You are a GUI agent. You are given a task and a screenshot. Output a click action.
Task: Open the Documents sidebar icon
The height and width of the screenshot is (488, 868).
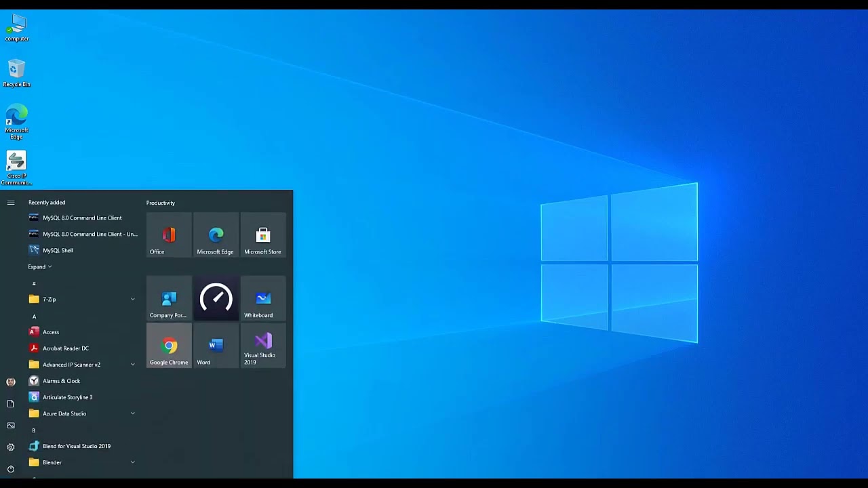tap(11, 404)
